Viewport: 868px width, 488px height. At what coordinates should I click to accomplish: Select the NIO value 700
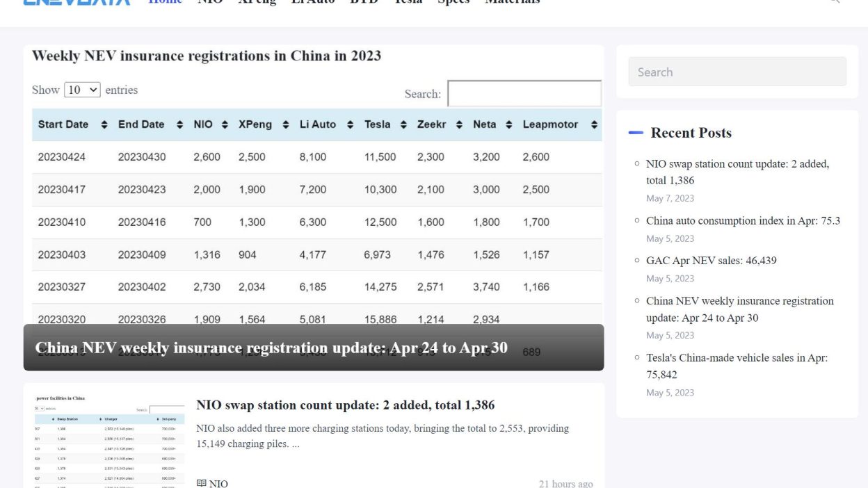(x=202, y=222)
